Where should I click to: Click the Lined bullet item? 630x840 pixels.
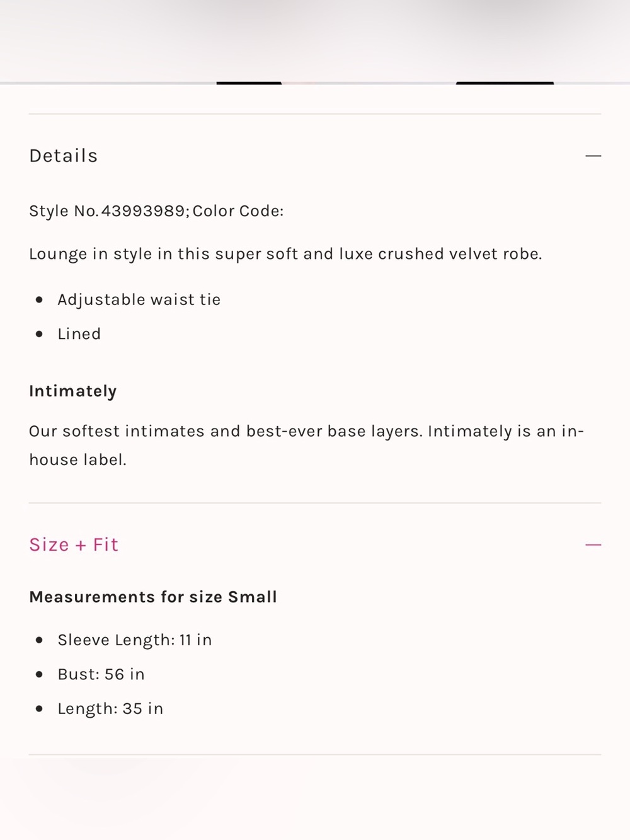(79, 334)
